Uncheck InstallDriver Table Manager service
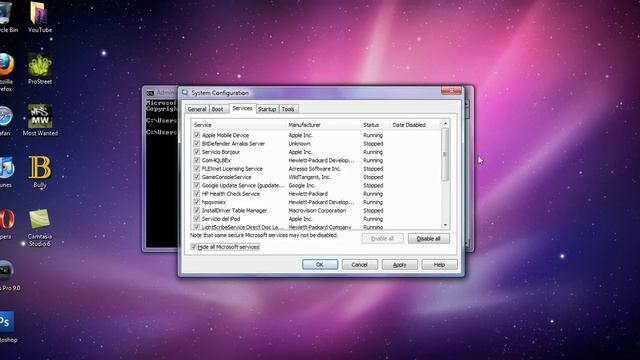This screenshot has width=640, height=360. (197, 210)
